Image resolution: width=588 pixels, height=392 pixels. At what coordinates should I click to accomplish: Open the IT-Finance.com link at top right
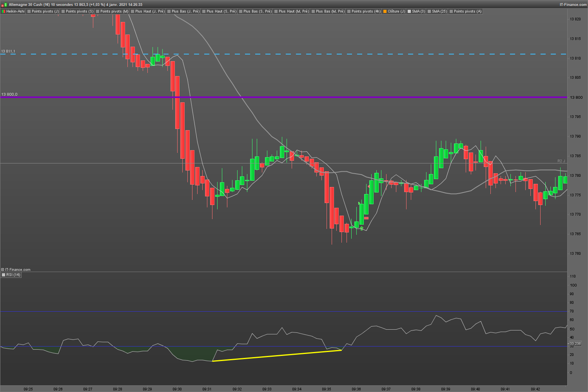click(x=573, y=5)
